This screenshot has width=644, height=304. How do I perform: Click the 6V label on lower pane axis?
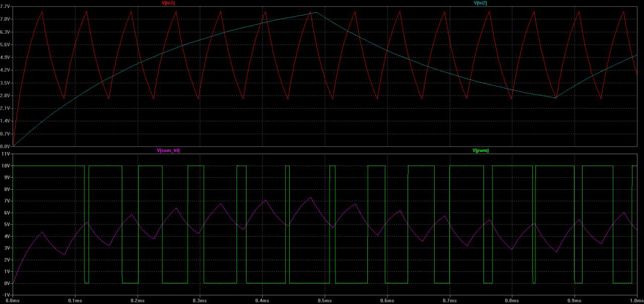pos(7,212)
